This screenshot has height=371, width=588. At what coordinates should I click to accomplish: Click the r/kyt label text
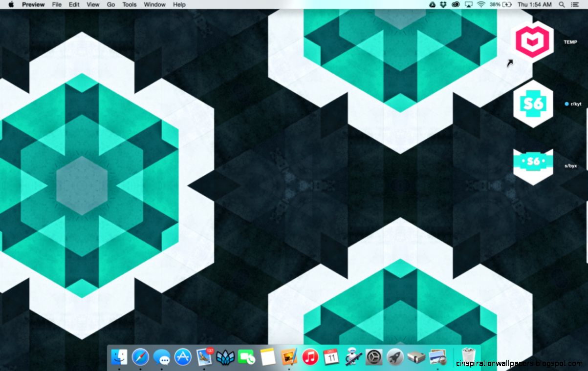click(x=575, y=104)
